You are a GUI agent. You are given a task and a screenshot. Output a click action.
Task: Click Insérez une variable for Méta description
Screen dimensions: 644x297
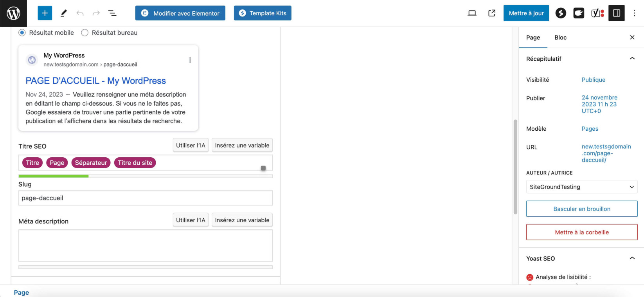[x=242, y=220]
